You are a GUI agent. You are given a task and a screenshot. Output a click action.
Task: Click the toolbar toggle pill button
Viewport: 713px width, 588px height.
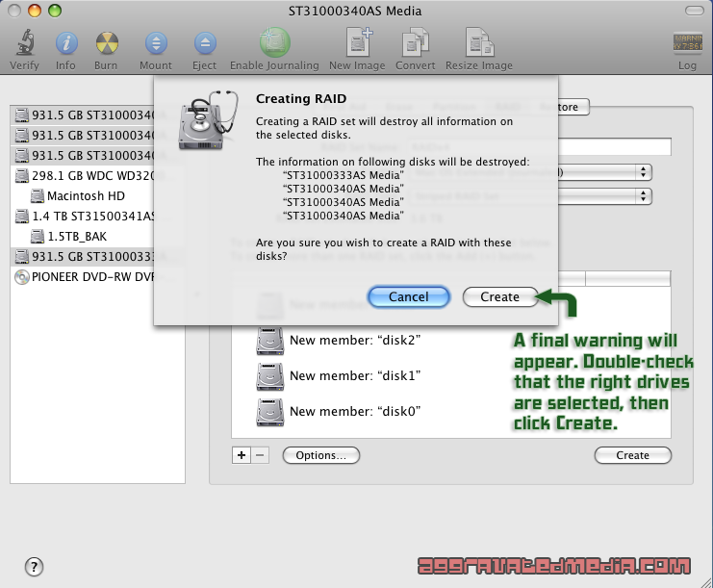(x=694, y=11)
